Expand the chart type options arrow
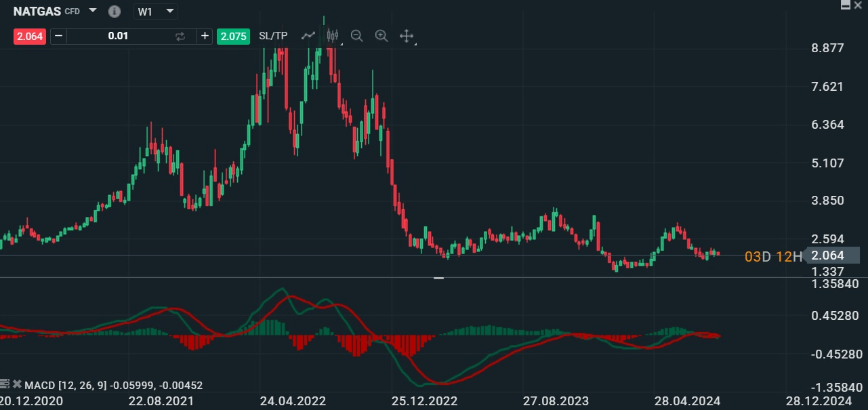 coord(343,43)
